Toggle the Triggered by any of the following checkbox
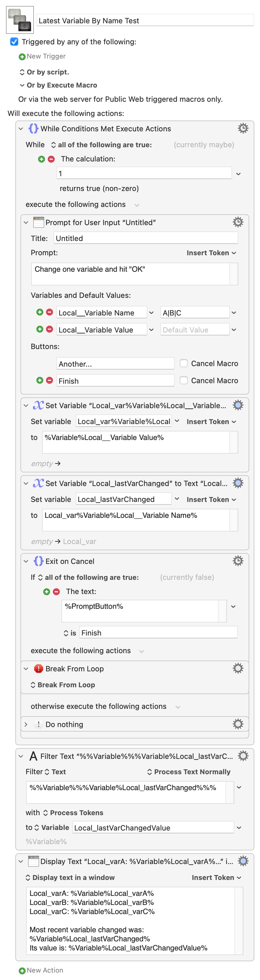This screenshot has height=980, width=260. coord(14,41)
